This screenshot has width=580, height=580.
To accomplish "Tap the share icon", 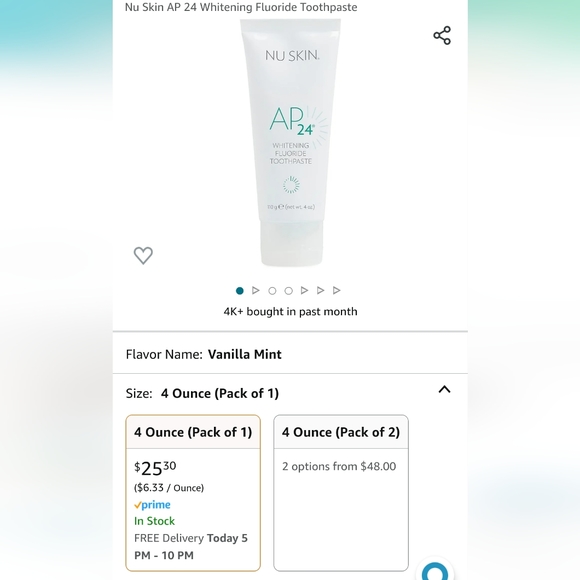I will pyautogui.click(x=442, y=36).
